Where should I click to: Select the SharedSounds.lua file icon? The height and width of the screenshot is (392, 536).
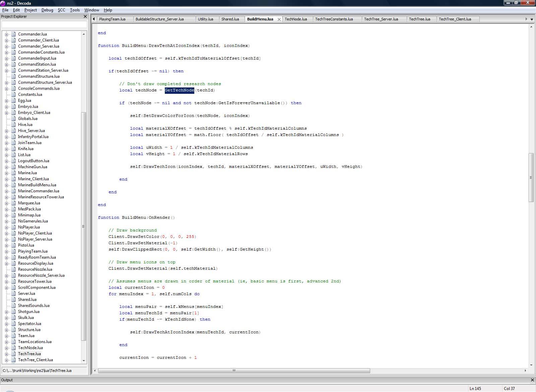13,306
